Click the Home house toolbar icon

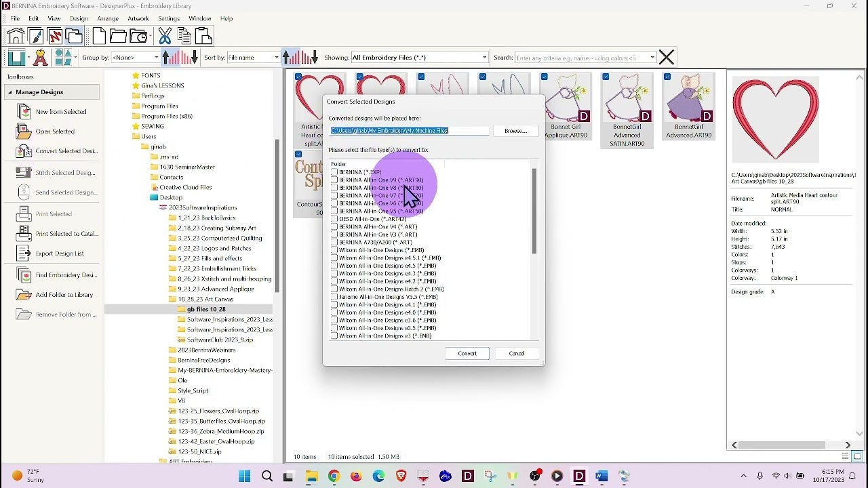(16, 36)
